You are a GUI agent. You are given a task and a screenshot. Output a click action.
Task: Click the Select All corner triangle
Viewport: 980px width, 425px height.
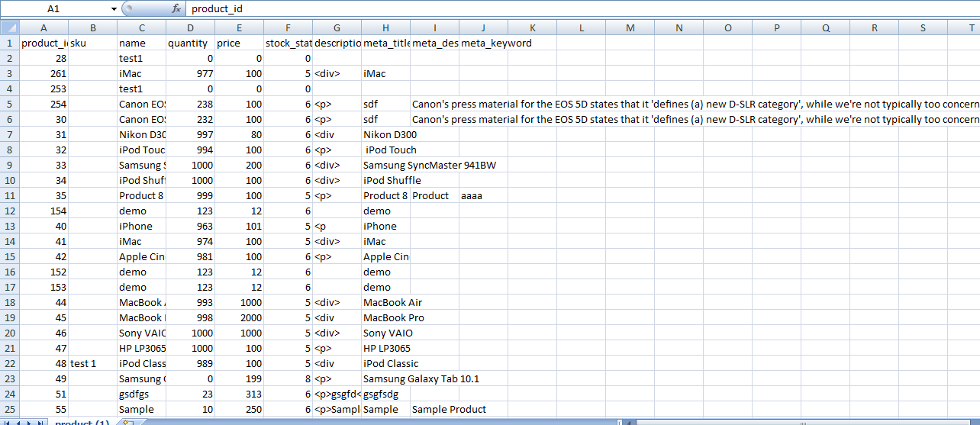pyautogui.click(x=9, y=27)
